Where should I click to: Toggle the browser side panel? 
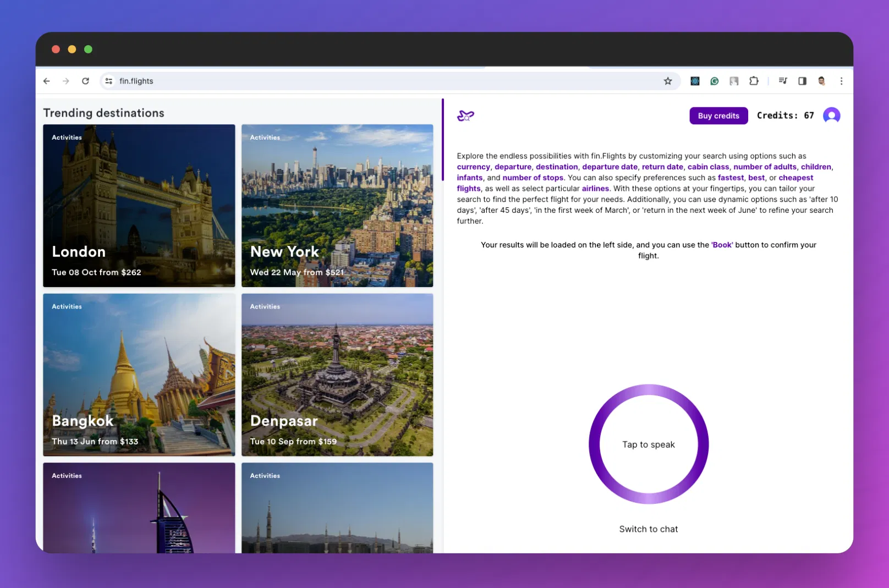[x=802, y=81]
